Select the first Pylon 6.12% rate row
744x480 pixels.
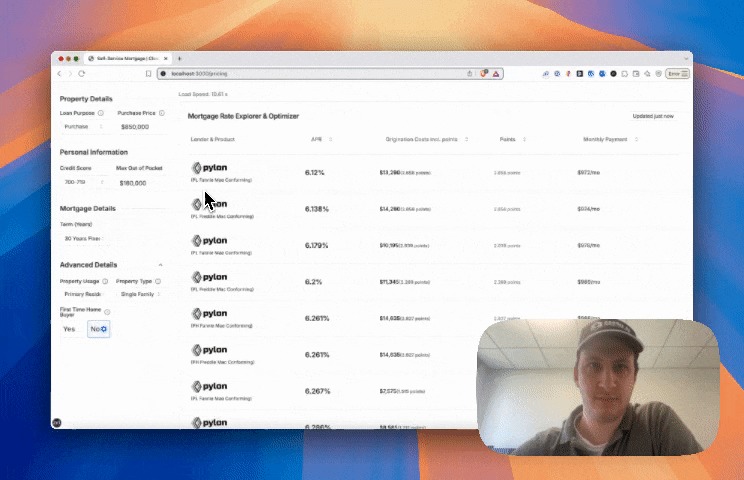tap(433, 173)
